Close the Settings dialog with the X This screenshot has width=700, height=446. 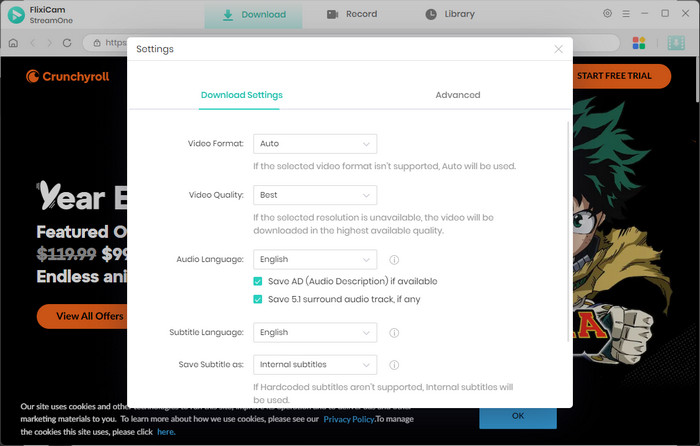pyautogui.click(x=558, y=49)
